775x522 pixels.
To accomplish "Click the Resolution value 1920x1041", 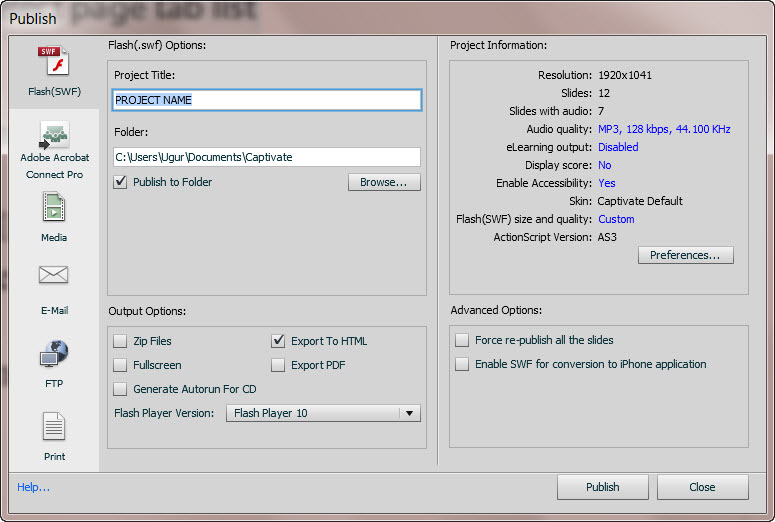I will [x=625, y=75].
